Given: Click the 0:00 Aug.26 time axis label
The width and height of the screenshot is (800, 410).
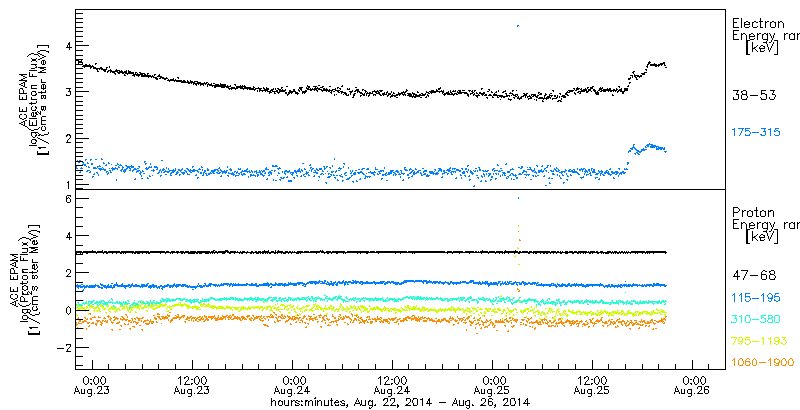Looking at the screenshot, I should [692, 385].
